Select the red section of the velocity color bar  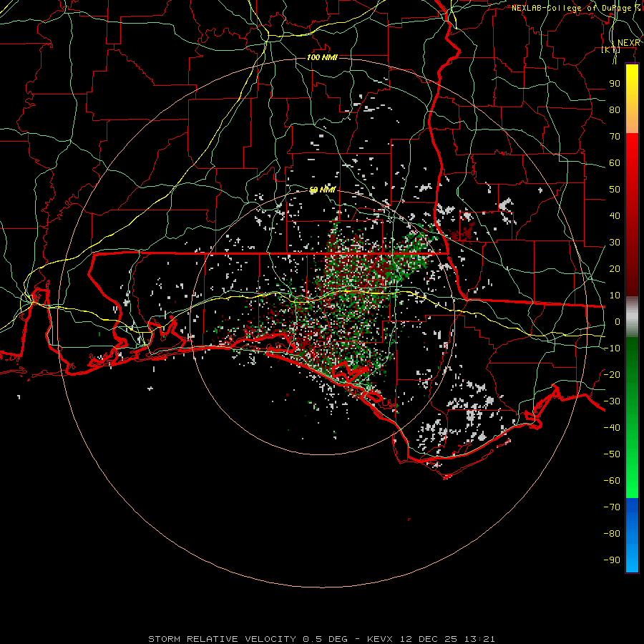[632, 215]
